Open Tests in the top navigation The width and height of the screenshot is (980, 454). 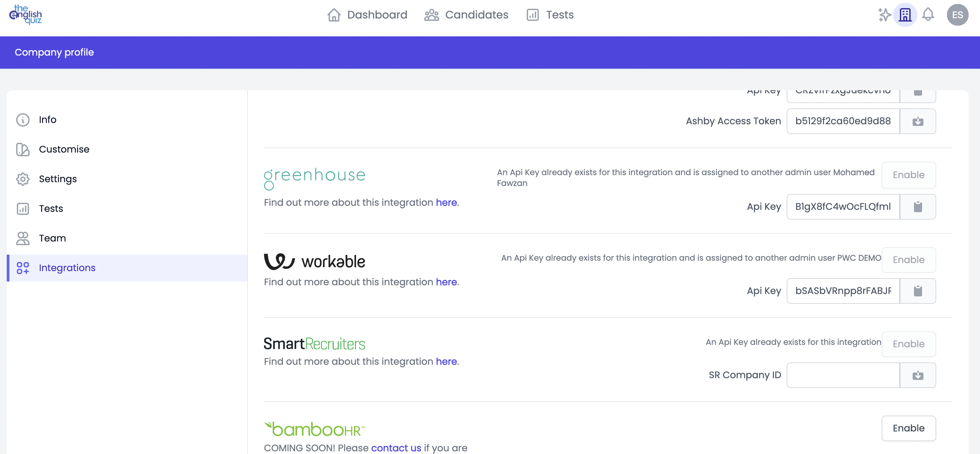pos(550,15)
